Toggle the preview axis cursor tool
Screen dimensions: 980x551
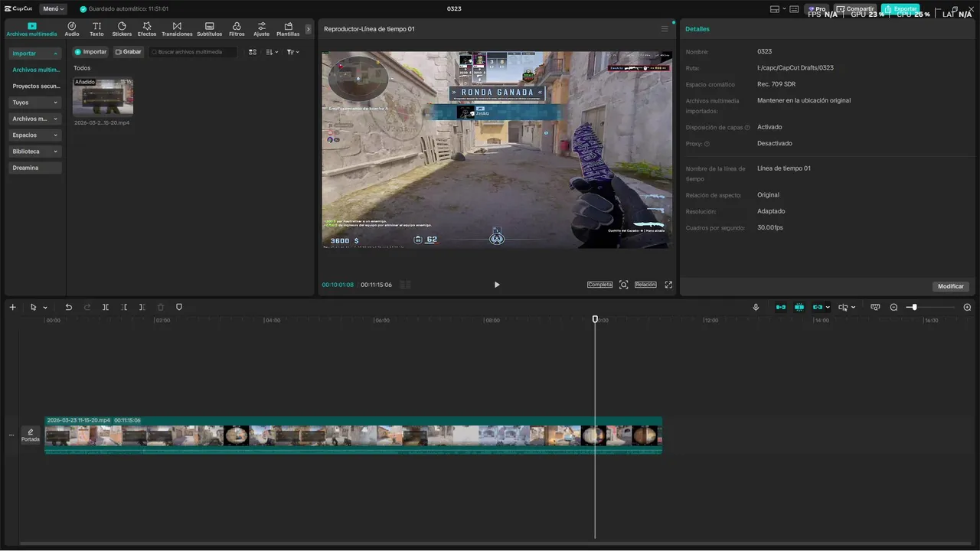842,307
